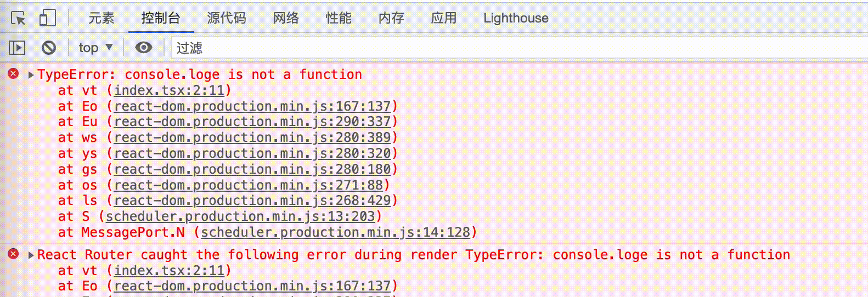This screenshot has width=868, height=297.
Task: Open react-dom.production.min.js:290:337 link
Action: point(252,122)
